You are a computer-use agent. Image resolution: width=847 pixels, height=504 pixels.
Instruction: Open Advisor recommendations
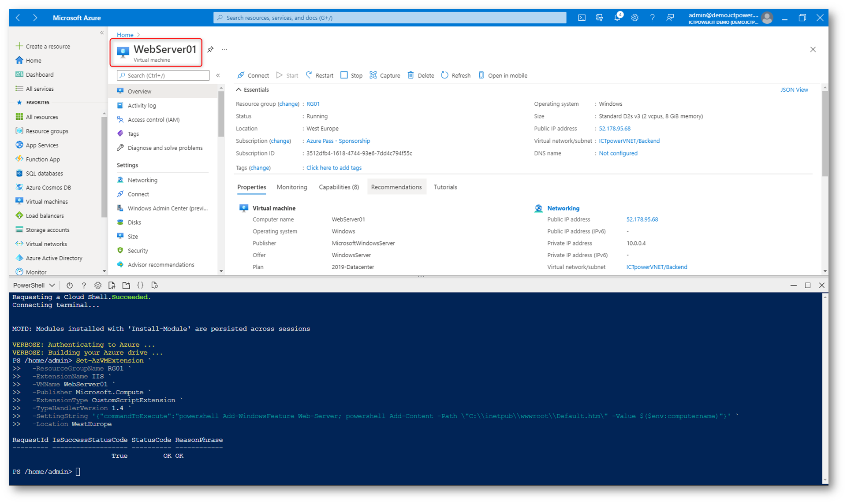tap(163, 265)
